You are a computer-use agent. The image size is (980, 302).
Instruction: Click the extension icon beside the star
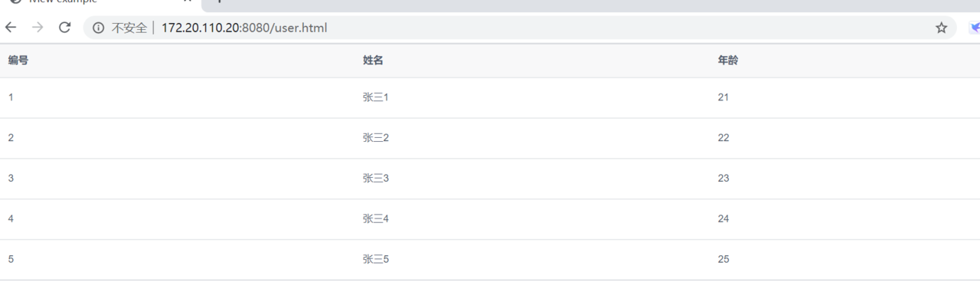click(975, 28)
